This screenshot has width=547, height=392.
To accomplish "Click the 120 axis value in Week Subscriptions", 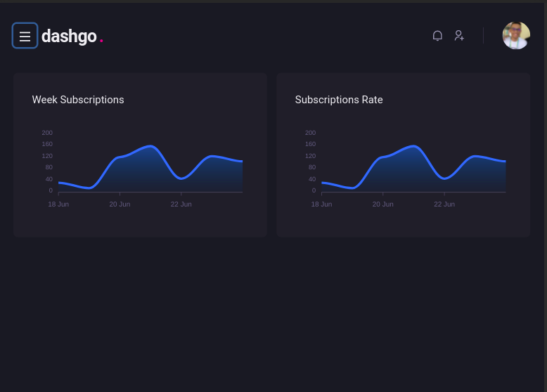I will point(47,156).
